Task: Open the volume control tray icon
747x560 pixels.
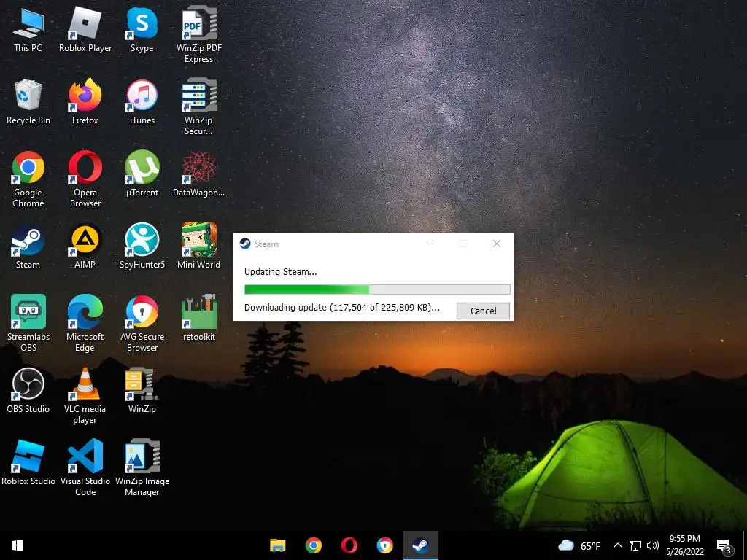Action: click(653, 545)
